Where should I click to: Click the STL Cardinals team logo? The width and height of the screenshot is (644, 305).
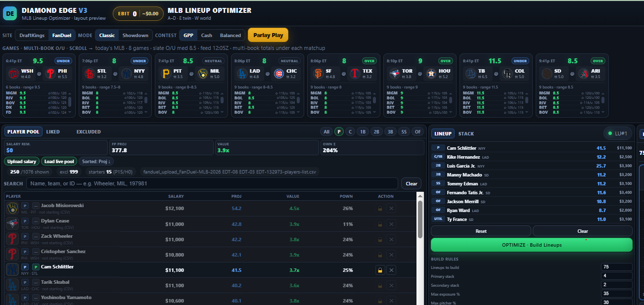90,74
